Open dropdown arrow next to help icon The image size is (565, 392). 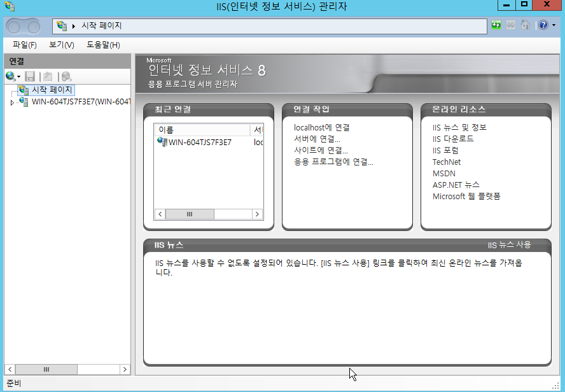point(554,25)
